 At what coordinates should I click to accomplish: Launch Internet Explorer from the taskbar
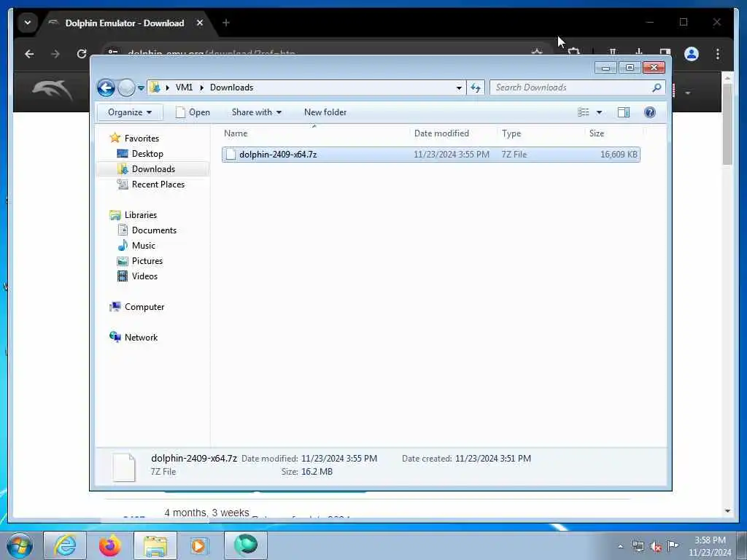pos(65,545)
